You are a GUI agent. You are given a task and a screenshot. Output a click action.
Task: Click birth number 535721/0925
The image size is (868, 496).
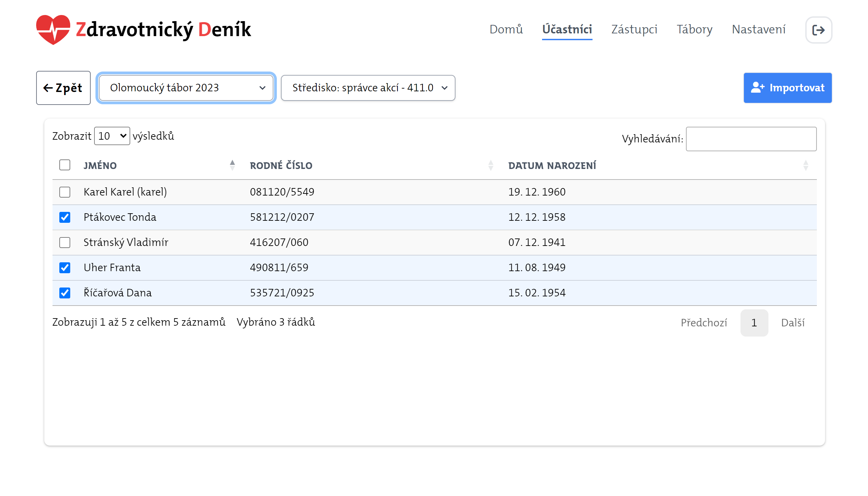coord(282,293)
